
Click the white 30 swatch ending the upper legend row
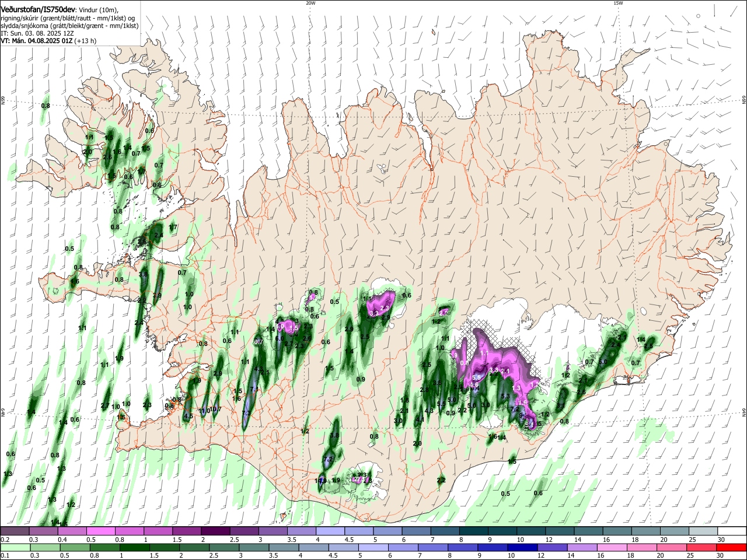tap(732, 531)
